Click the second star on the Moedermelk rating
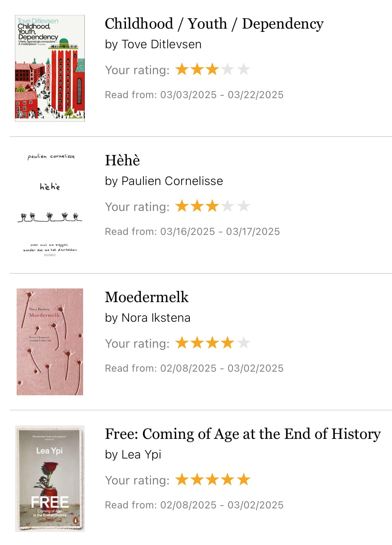 coord(197,343)
